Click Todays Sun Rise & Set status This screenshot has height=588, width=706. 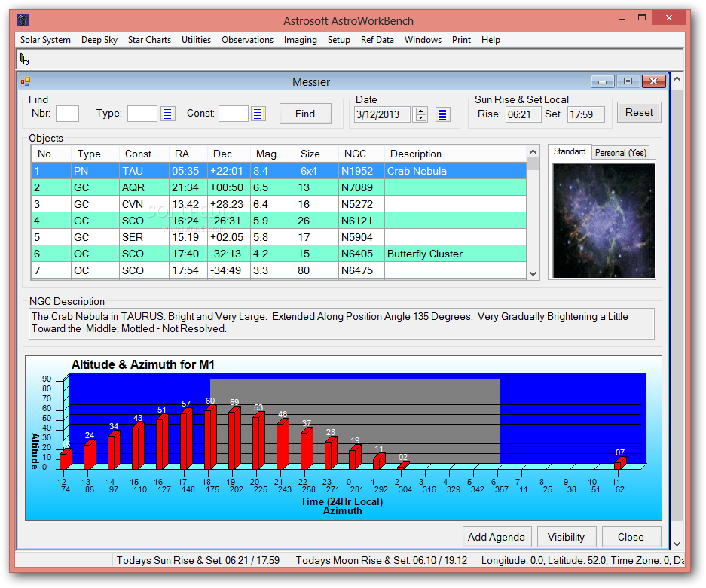(198, 560)
